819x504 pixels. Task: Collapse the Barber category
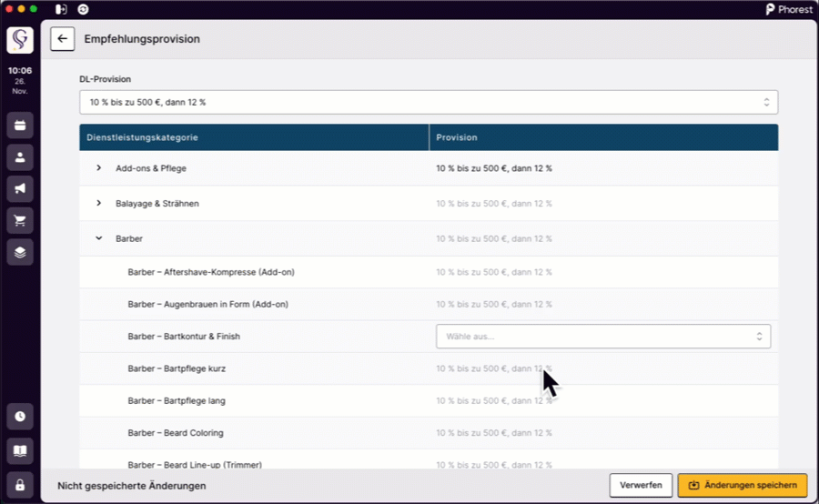pyautogui.click(x=99, y=238)
